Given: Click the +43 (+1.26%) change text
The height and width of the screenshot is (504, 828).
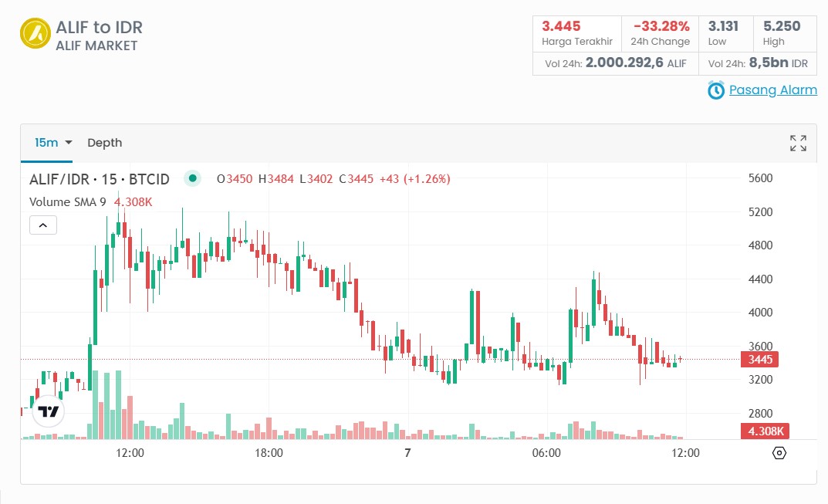Looking at the screenshot, I should pyautogui.click(x=415, y=179).
